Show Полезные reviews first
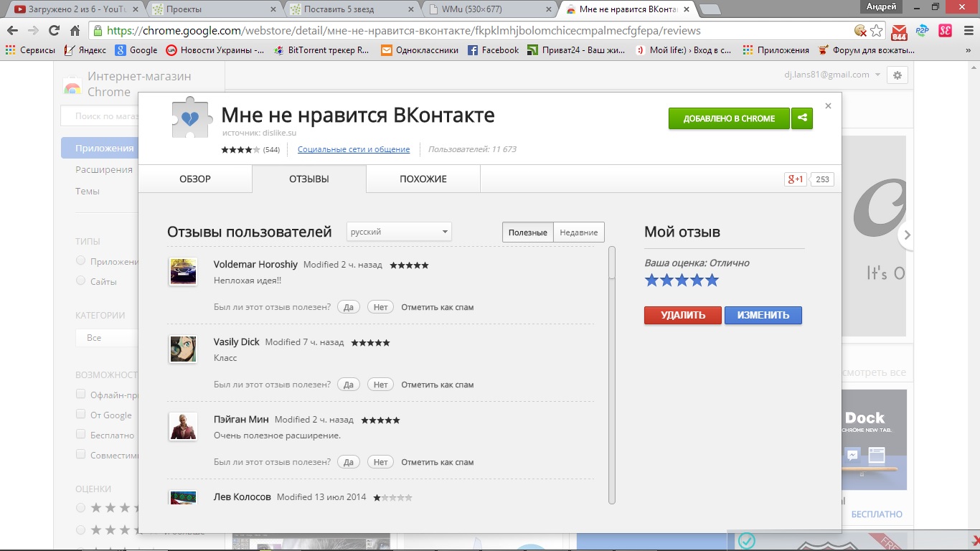 click(528, 232)
